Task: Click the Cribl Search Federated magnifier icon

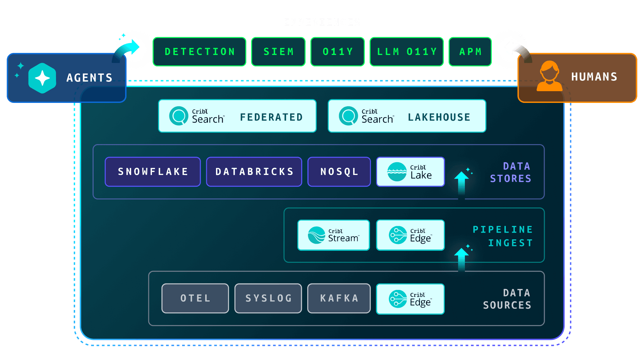Action: click(179, 116)
